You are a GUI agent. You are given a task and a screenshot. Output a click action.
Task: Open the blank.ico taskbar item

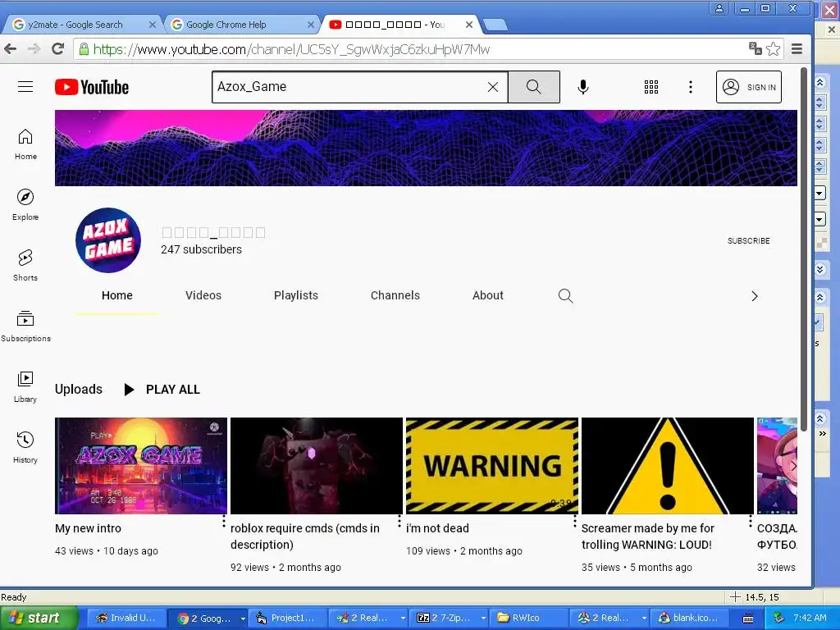click(x=690, y=619)
